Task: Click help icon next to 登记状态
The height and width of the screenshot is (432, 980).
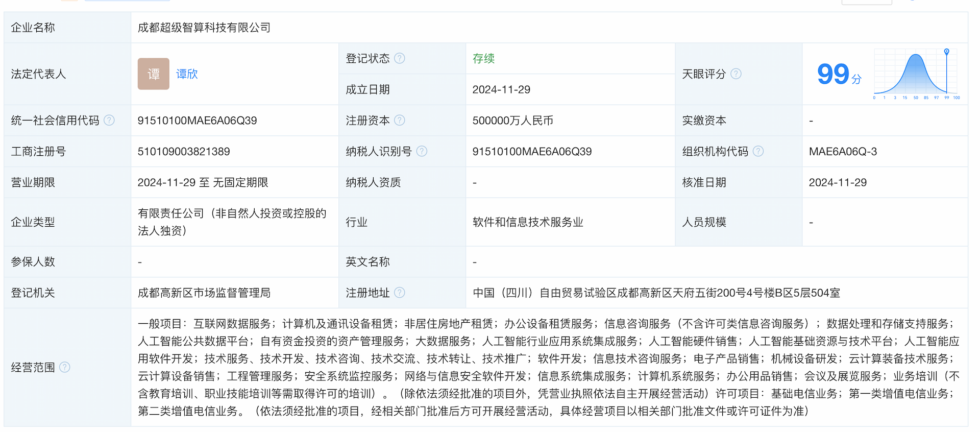Action: [400, 59]
